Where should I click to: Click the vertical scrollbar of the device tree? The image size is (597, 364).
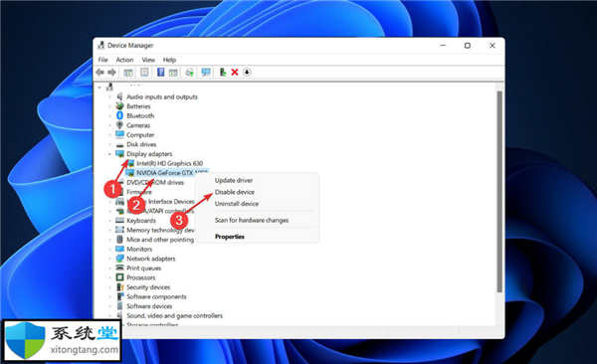tap(499, 192)
